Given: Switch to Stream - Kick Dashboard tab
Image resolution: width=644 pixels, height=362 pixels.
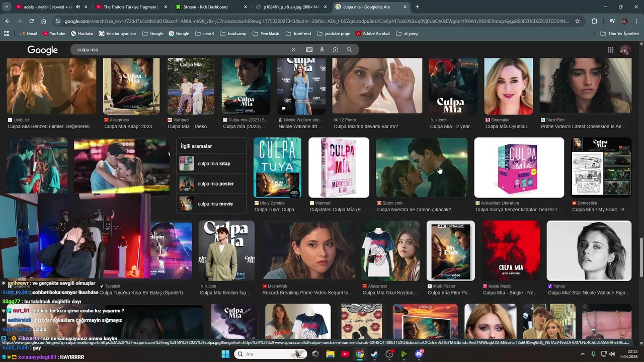Looking at the screenshot, I should coord(211,7).
